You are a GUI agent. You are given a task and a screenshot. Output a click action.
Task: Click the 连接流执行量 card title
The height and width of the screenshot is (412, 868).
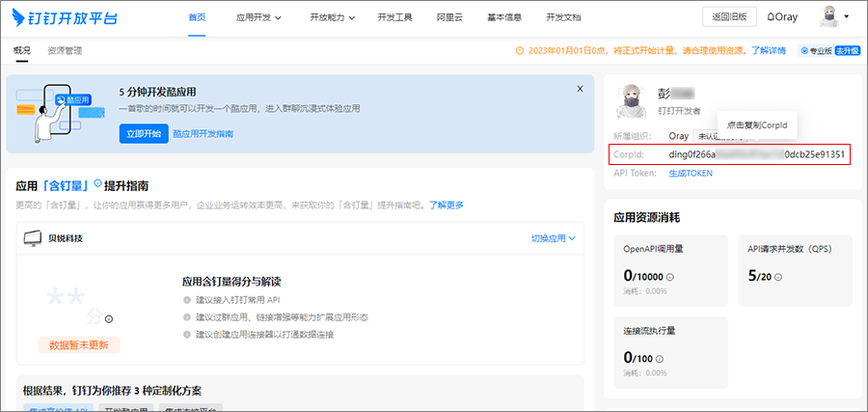pos(649,331)
